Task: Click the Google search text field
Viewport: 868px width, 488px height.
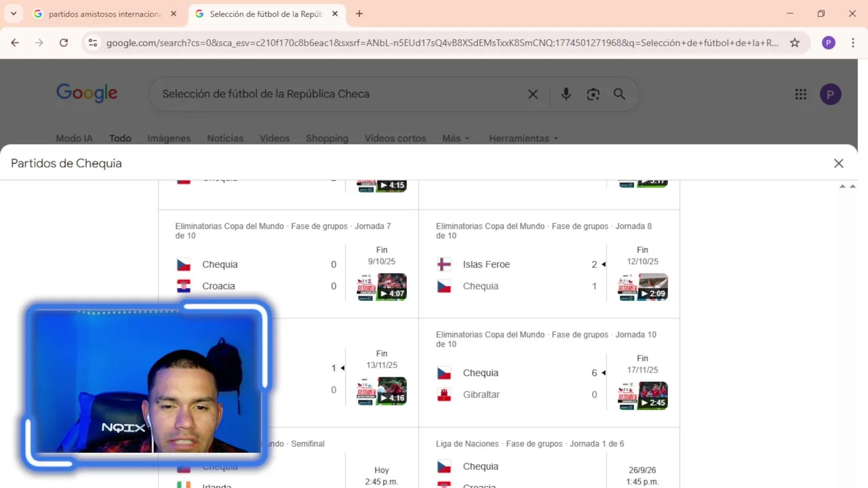Action: click(339, 94)
